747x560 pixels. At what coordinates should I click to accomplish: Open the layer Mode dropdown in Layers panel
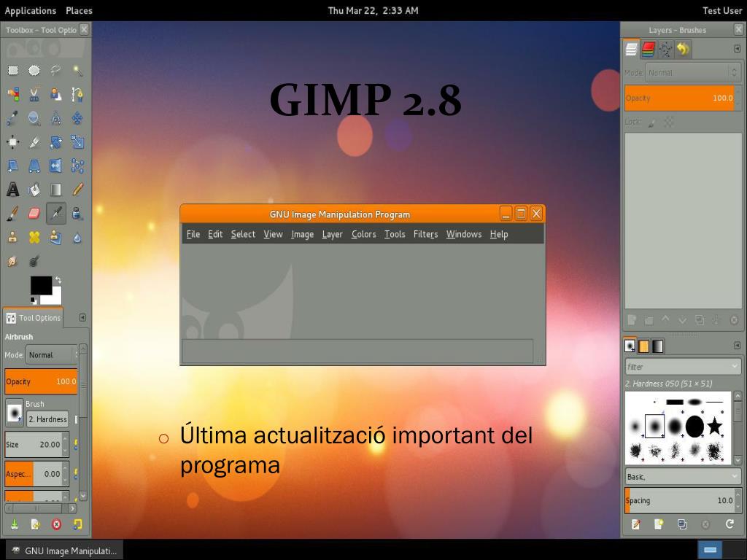pos(692,73)
